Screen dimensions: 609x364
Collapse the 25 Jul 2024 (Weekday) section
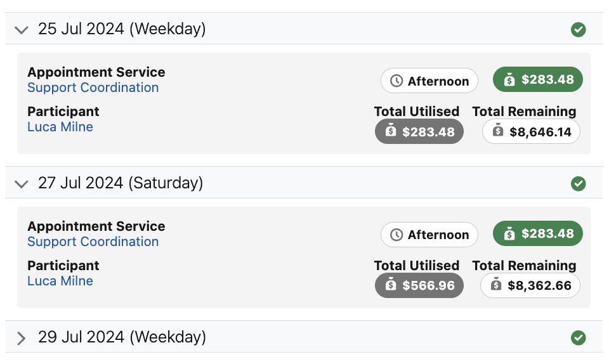pos(22,29)
